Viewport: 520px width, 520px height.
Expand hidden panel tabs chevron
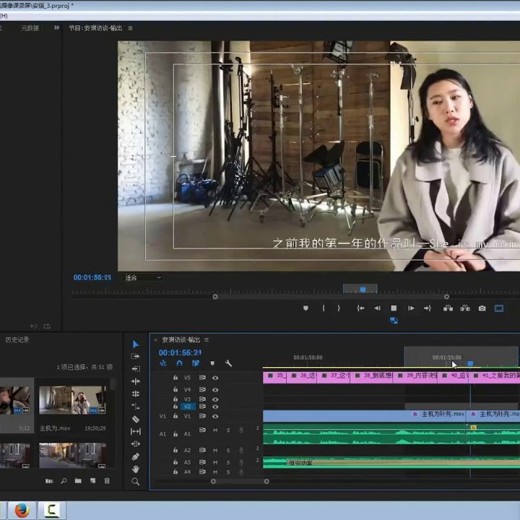click(57, 28)
